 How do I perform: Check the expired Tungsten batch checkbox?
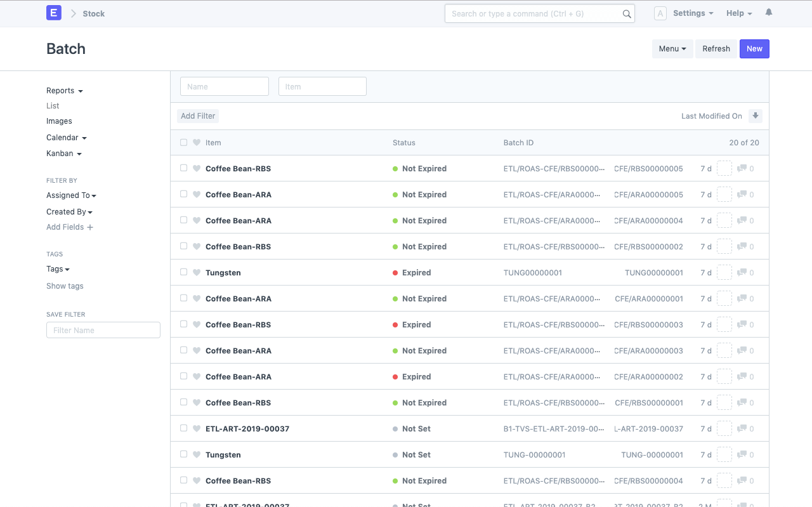coord(183,272)
